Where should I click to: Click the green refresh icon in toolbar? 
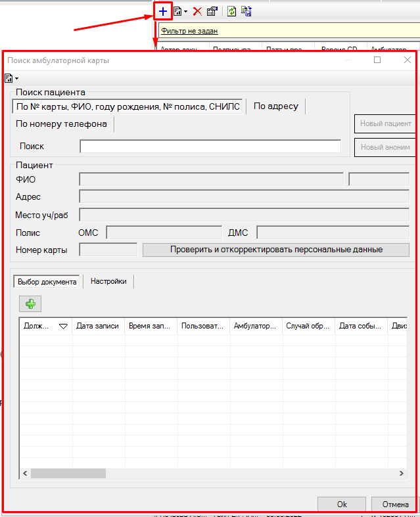tap(232, 11)
